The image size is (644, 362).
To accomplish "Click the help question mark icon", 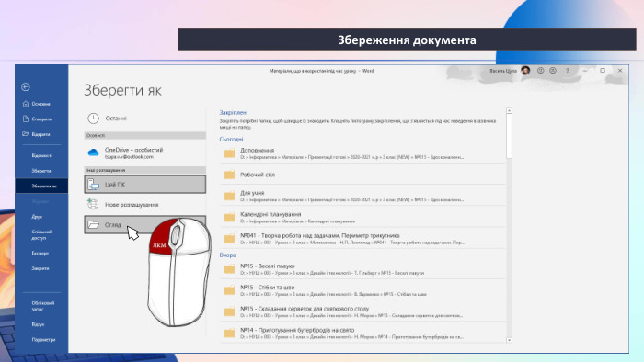I will pyautogui.click(x=568, y=71).
